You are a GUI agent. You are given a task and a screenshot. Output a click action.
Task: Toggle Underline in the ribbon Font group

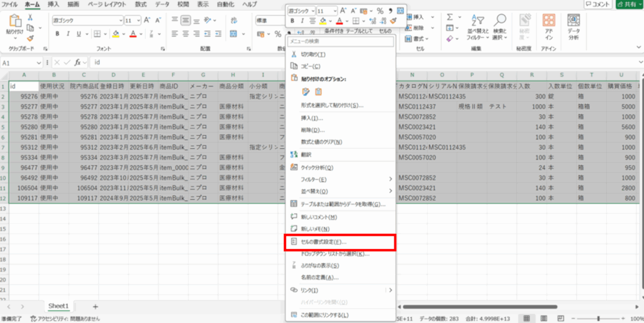[x=77, y=34]
